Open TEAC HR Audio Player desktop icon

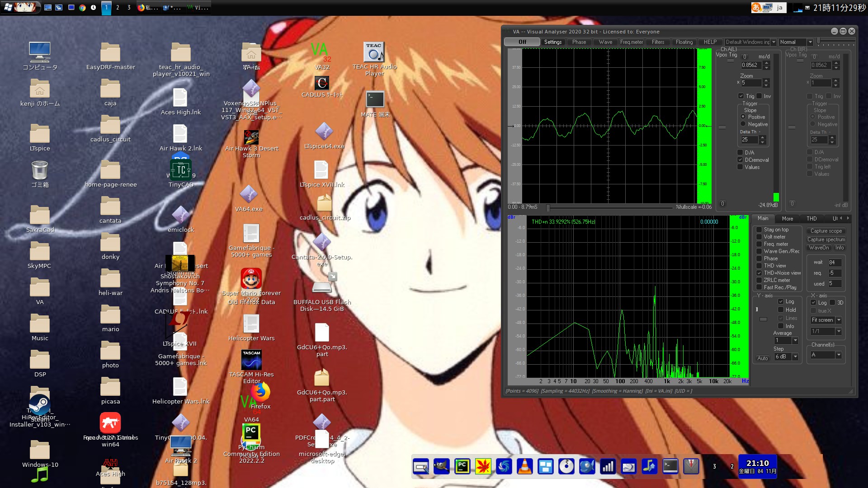pos(374,54)
